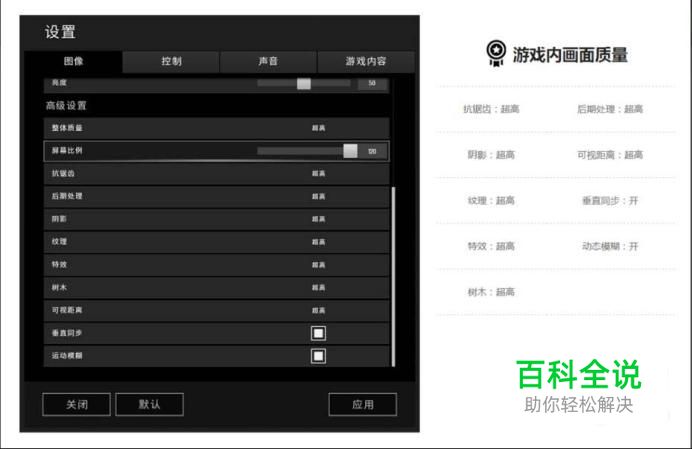The width and height of the screenshot is (692, 449).
Task: Click the 设置 window title
Action: point(60,32)
